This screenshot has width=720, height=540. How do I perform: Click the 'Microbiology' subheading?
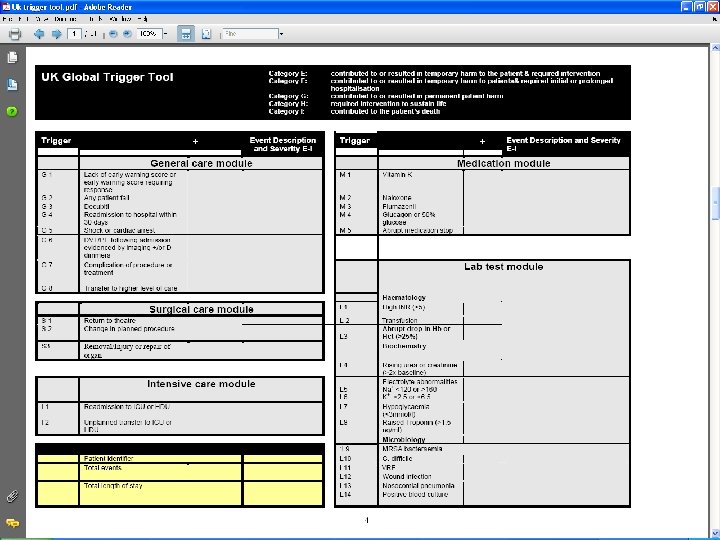(404, 440)
